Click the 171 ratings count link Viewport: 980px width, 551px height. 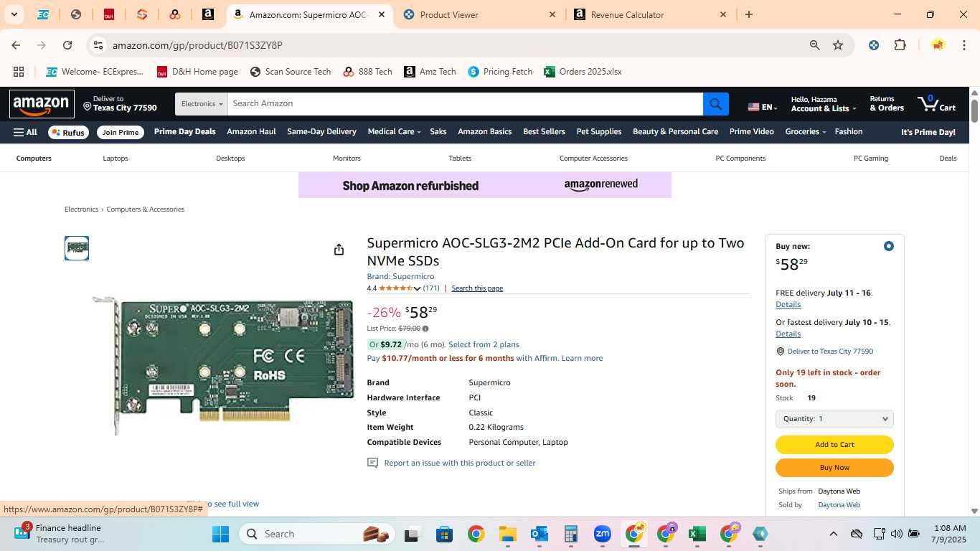click(x=431, y=288)
